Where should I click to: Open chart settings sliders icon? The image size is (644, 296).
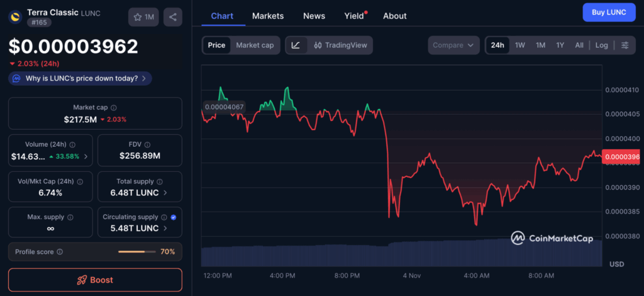tap(625, 45)
